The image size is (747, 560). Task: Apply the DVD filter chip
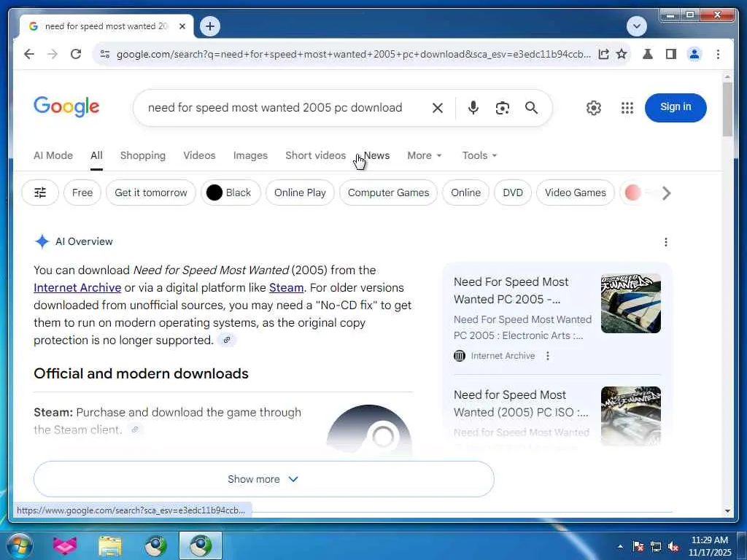(513, 192)
